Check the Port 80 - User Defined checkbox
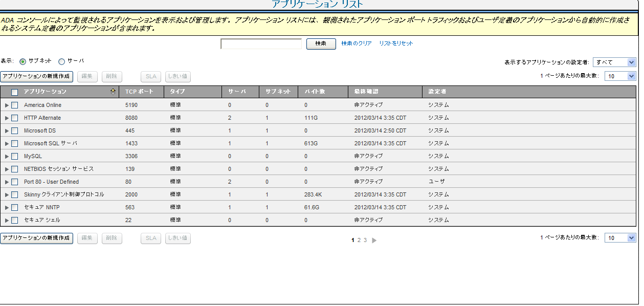Screen dimensions: 644x306 pos(14,182)
